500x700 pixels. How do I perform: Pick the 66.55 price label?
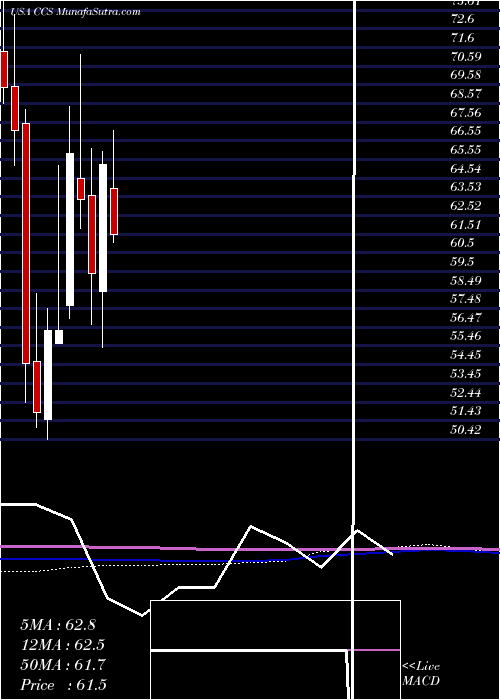[x=466, y=131]
